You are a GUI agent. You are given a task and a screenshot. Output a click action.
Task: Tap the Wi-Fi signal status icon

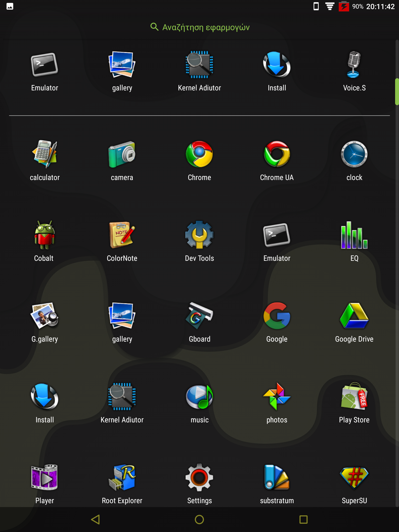coord(330,6)
